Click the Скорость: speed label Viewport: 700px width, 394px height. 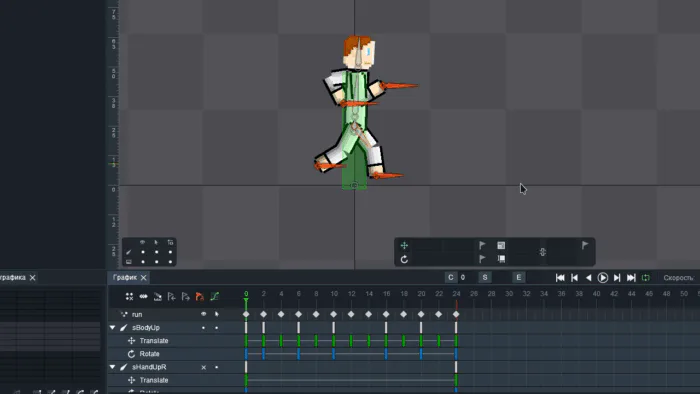(679, 278)
